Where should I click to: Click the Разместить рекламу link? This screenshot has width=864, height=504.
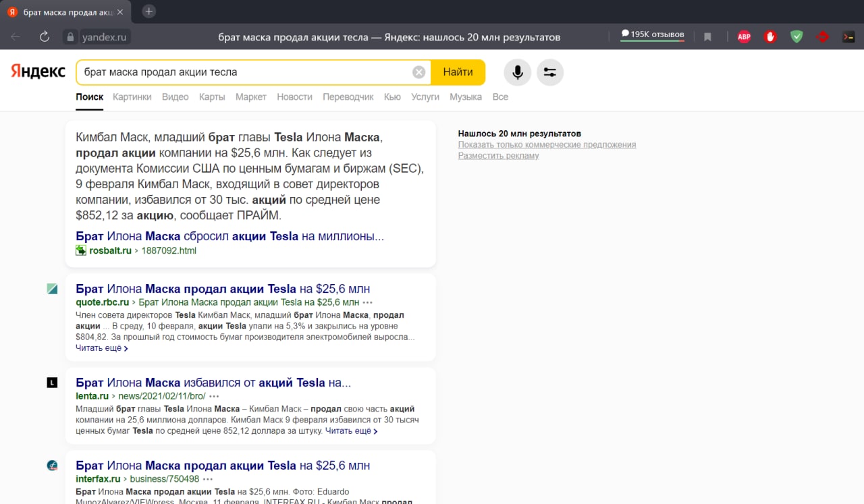pos(498,155)
